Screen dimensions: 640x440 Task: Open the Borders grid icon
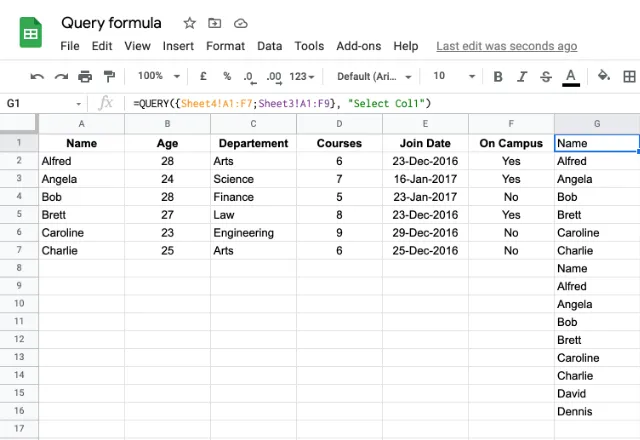[629, 76]
